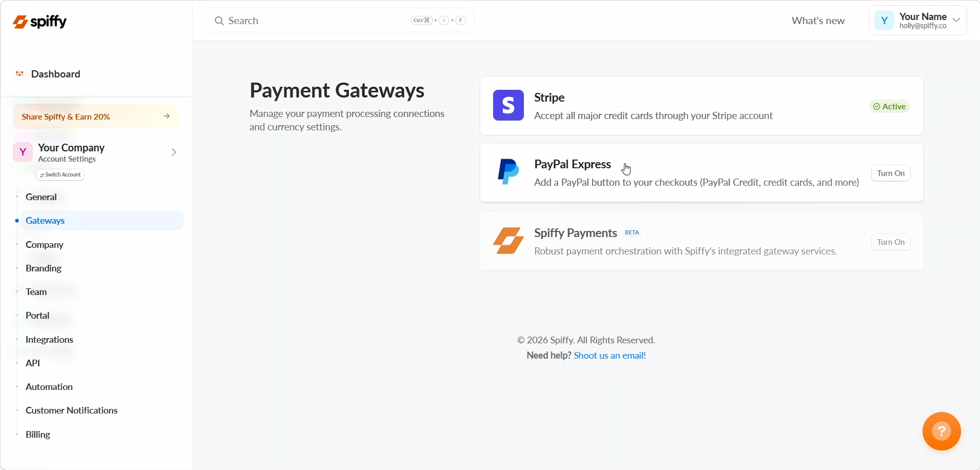
Task: Open the Integrations section
Action: point(49,340)
